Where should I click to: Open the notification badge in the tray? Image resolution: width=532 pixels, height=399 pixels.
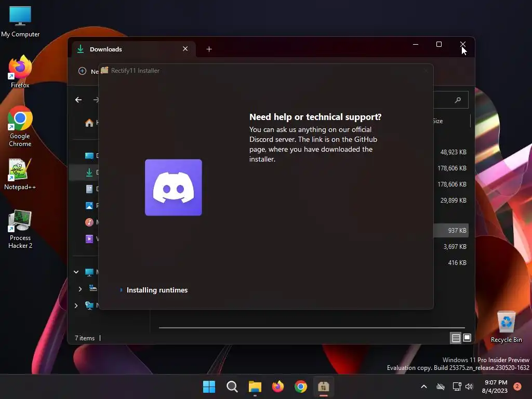(517, 387)
